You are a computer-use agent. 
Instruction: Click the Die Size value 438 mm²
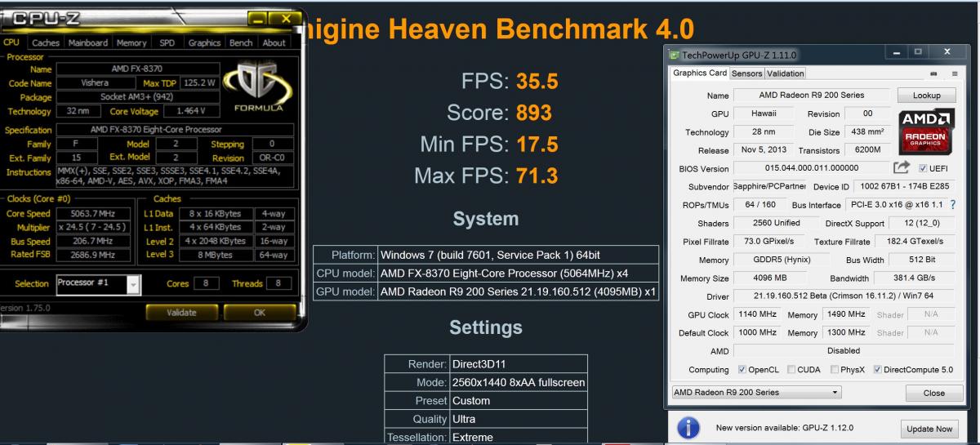tap(868, 131)
